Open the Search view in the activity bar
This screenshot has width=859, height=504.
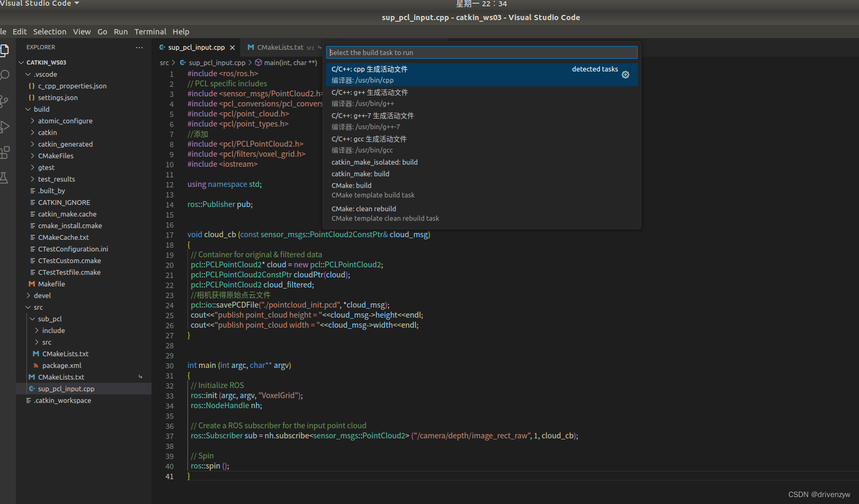[x=5, y=75]
